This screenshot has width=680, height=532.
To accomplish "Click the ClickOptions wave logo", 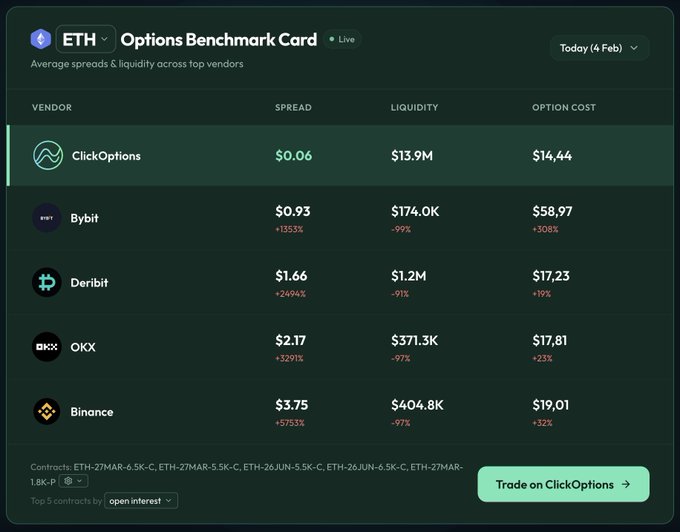I will coord(48,155).
